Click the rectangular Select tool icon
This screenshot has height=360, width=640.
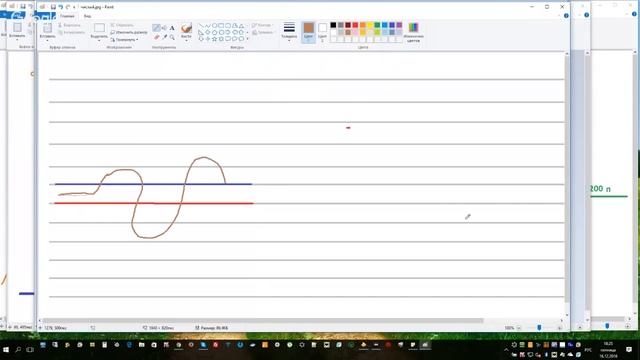coord(99,28)
